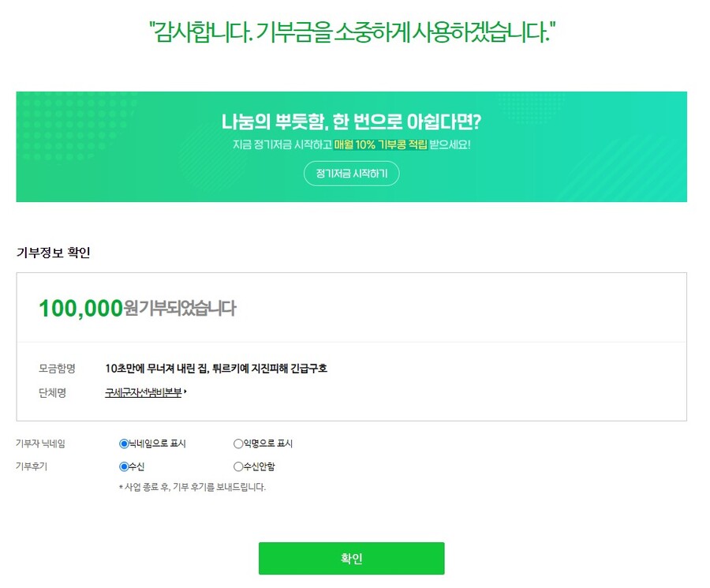Open the 구세군자선냄비본부 organization link
Viewport: 710px width, 588px height.
click(x=143, y=392)
